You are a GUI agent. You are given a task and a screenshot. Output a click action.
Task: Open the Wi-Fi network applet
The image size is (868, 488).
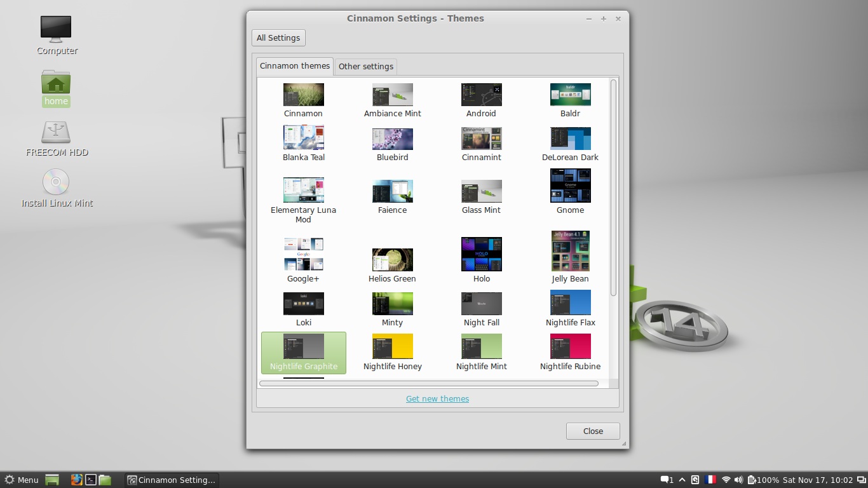pos(726,480)
